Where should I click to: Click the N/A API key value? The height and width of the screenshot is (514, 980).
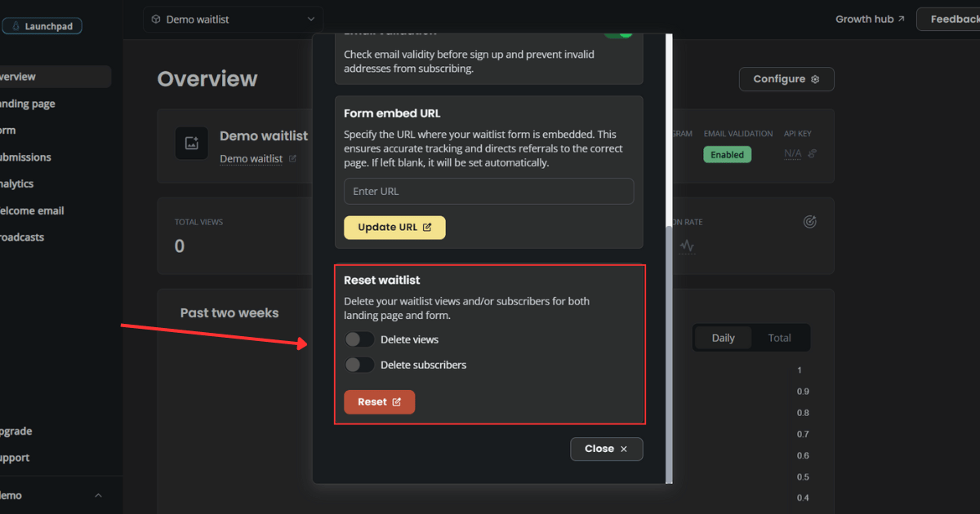click(792, 153)
